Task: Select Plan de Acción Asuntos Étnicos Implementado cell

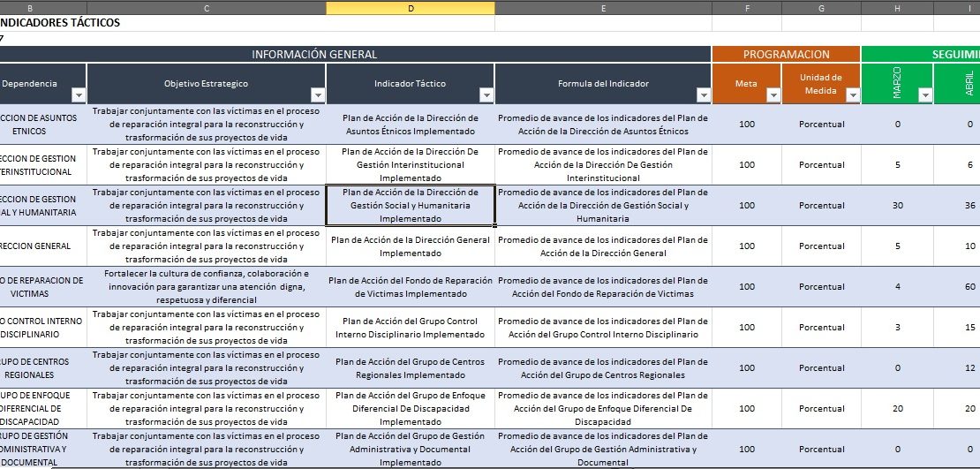Action: pyautogui.click(x=410, y=125)
